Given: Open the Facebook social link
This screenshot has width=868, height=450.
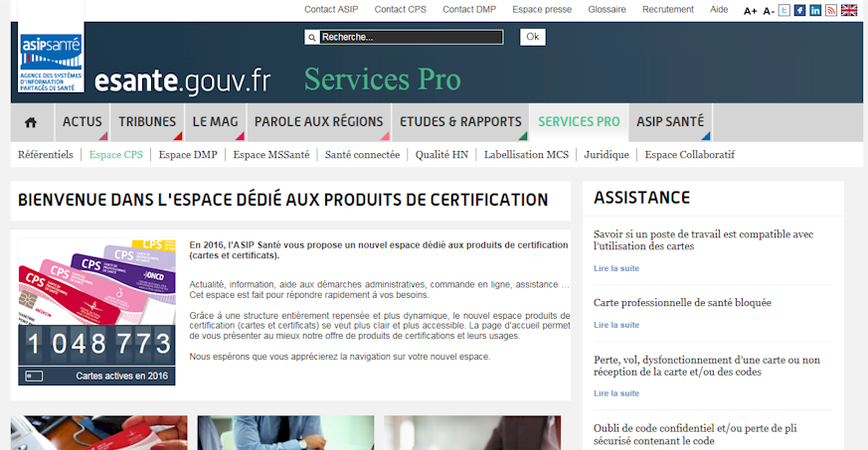Looking at the screenshot, I should (x=799, y=10).
